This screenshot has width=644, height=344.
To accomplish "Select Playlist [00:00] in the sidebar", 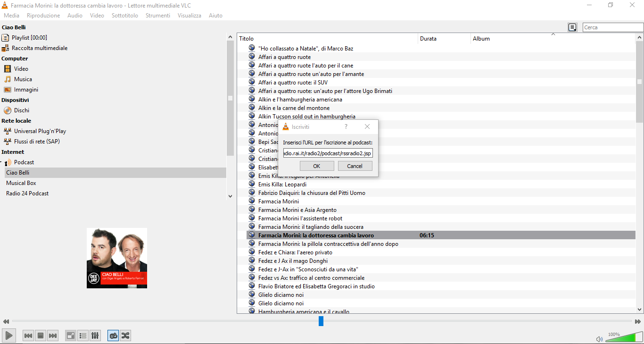I will [29, 38].
